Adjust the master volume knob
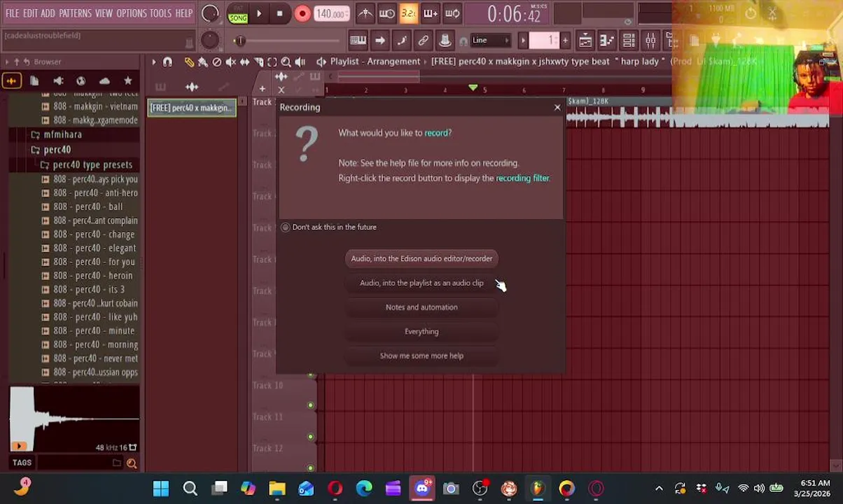The width and height of the screenshot is (843, 504). [209, 13]
